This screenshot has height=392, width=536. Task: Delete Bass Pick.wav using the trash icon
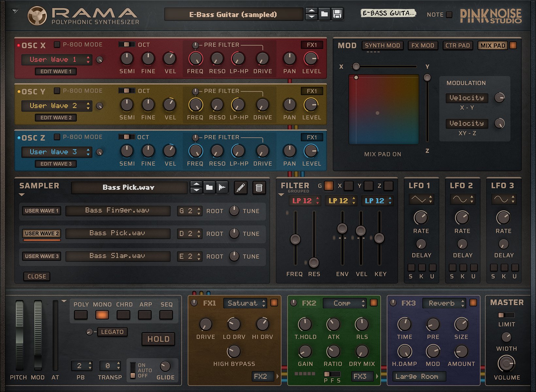(259, 188)
